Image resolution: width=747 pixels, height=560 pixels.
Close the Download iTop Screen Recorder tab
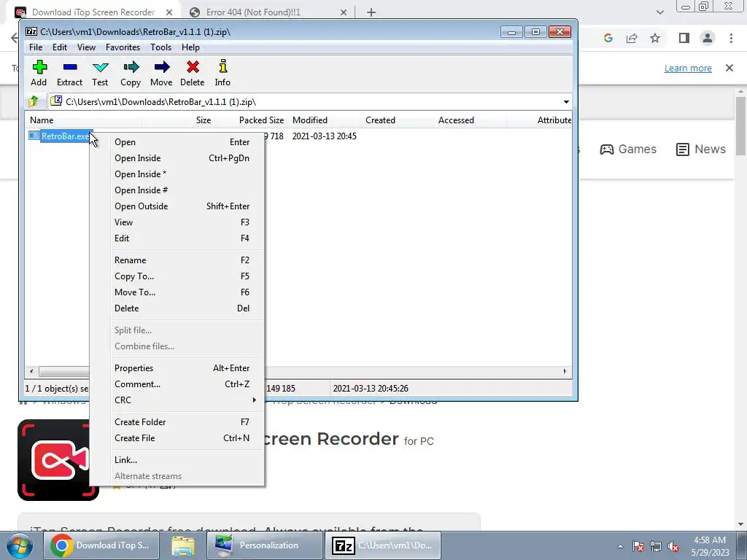coord(169,12)
